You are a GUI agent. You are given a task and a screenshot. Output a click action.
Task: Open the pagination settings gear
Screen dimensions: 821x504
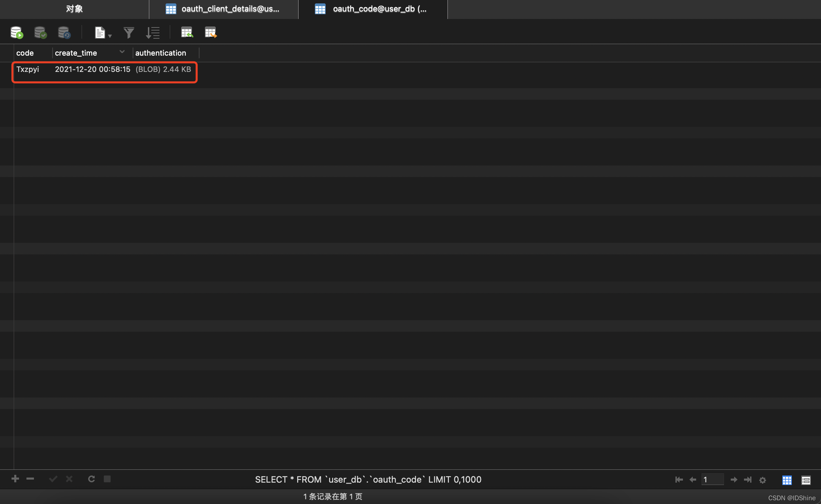[763, 480]
